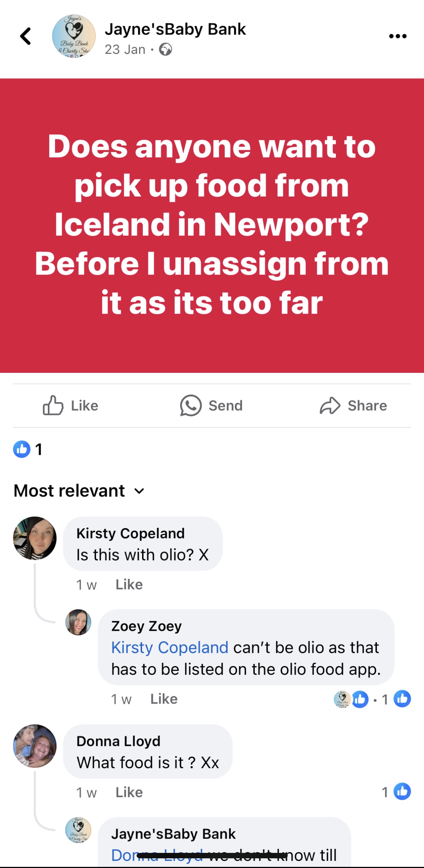
Task: Open the post's like reaction count
Action: pyautogui.click(x=28, y=449)
